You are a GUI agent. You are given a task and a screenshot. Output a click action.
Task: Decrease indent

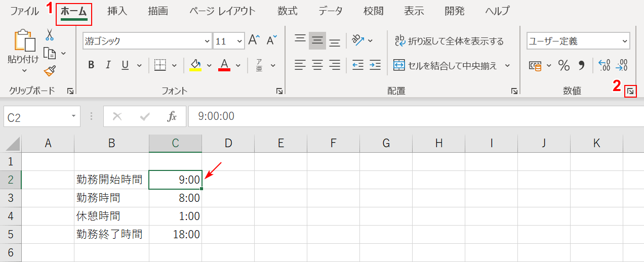[x=358, y=65]
